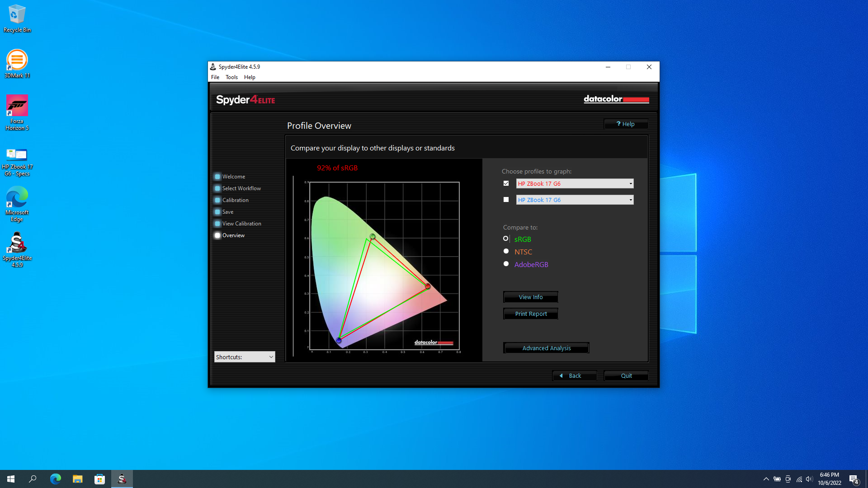Open the network status tray icon
This screenshot has height=488, width=868.
(x=799, y=479)
